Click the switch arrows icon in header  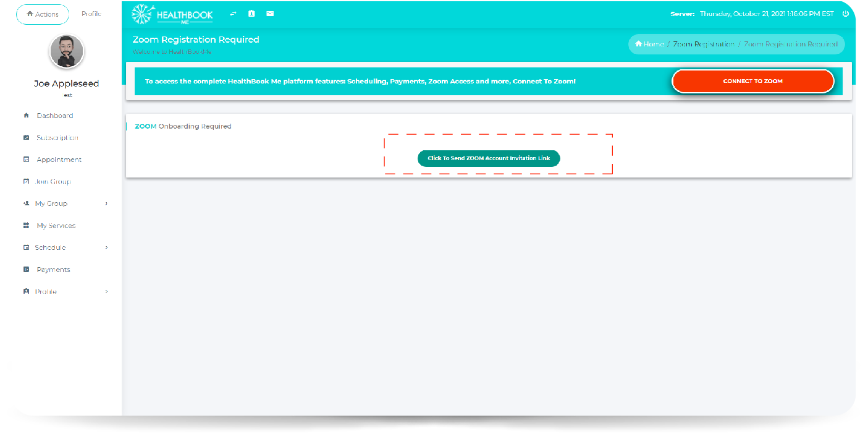[233, 14]
